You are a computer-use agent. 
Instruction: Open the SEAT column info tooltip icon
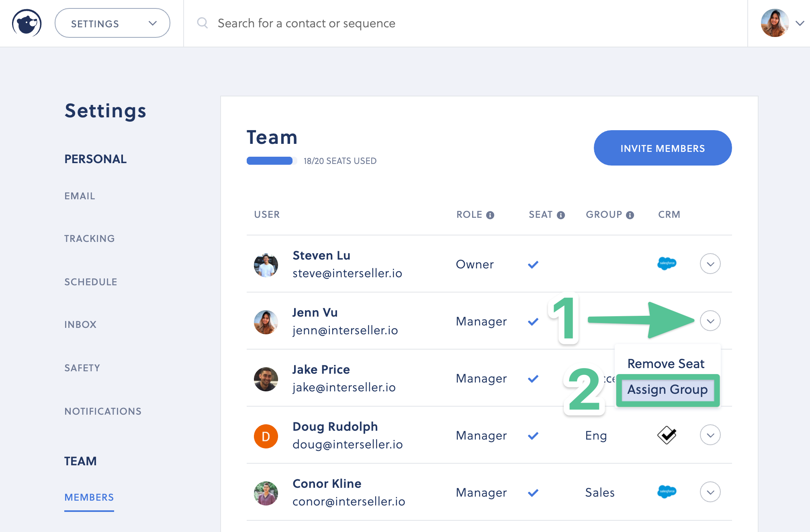562,214
